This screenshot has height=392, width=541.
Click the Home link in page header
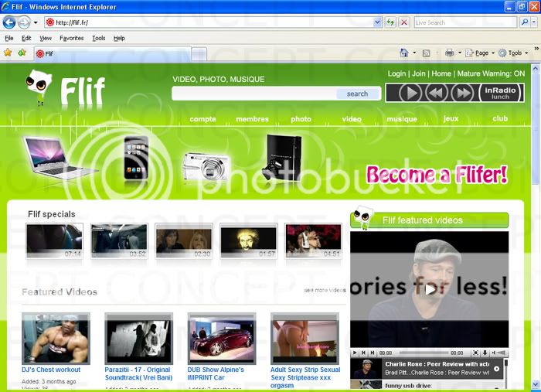click(x=441, y=73)
